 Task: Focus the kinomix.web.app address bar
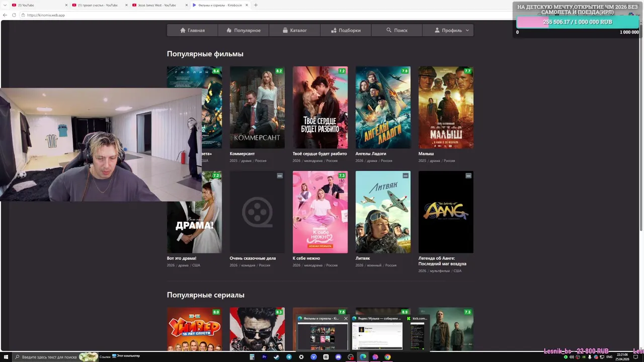pos(267,15)
